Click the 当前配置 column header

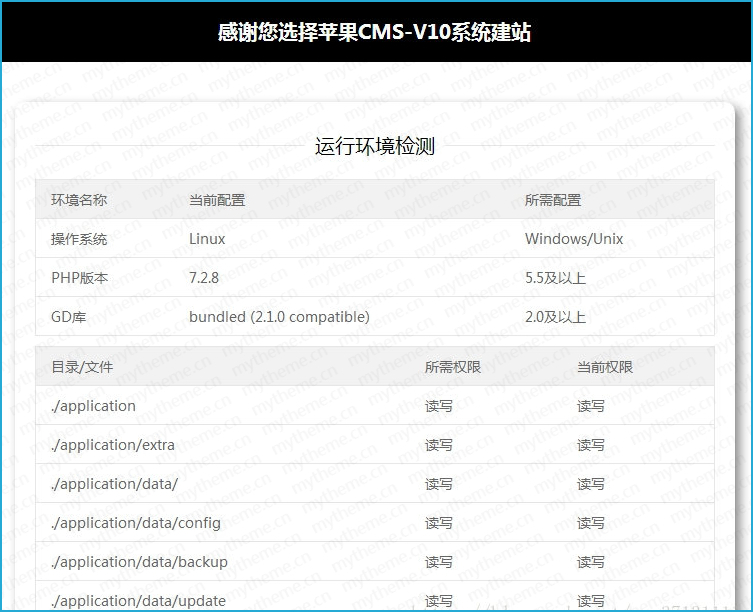[217, 200]
